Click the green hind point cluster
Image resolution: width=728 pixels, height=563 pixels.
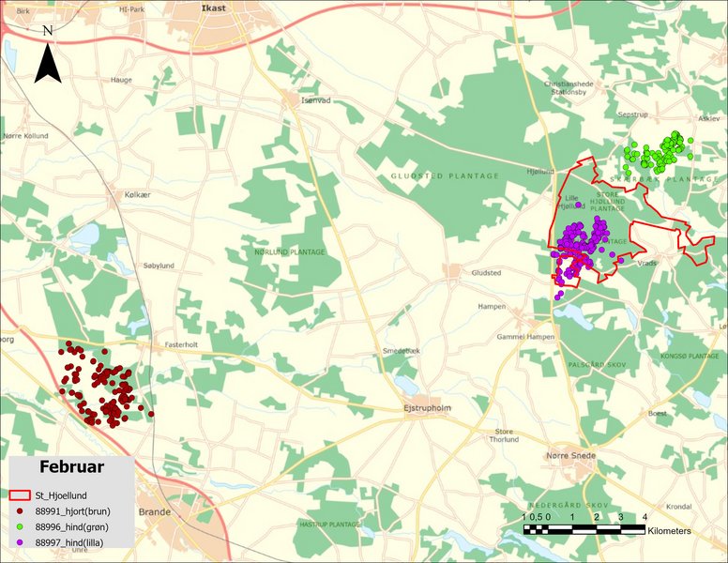click(660, 153)
